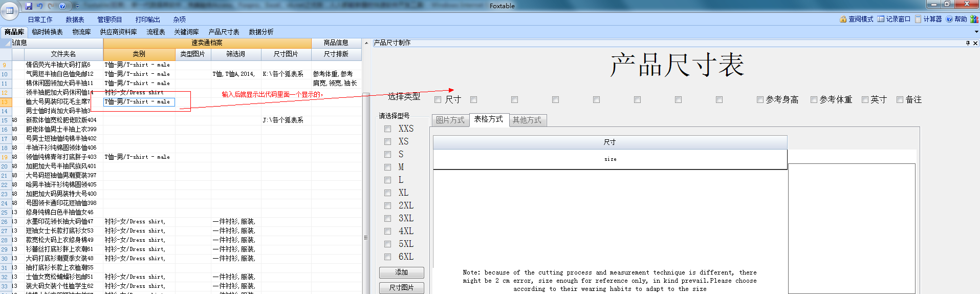This screenshot has height=294, width=980.
Task: Switch to the 物流库 table tab
Action: tap(81, 32)
